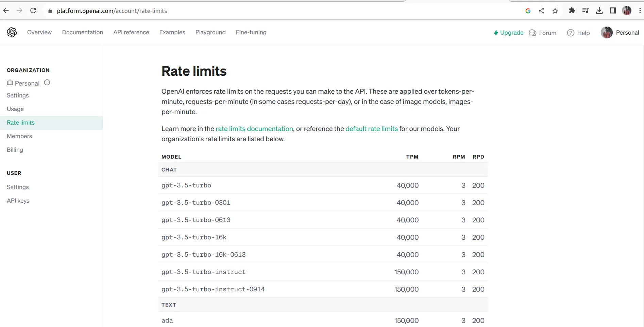Click the gpt-3.5-turbo-16k-0613 model name
Image resolution: width=644 pixels, height=327 pixels.
[x=204, y=255]
